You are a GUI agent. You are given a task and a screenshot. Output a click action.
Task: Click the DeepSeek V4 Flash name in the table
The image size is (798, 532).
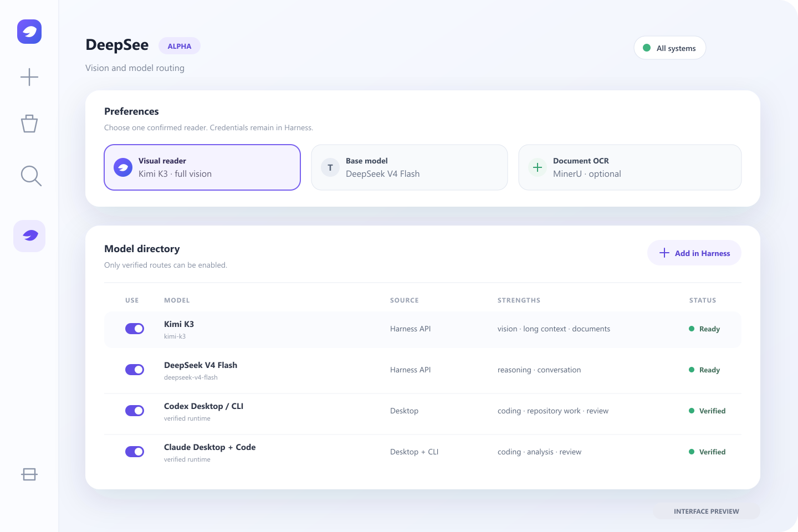point(201,365)
